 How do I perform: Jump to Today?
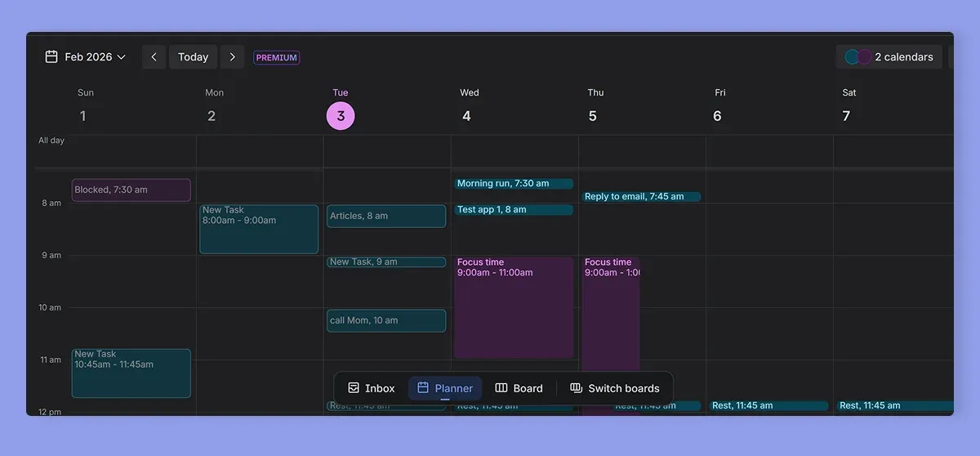[x=193, y=57]
